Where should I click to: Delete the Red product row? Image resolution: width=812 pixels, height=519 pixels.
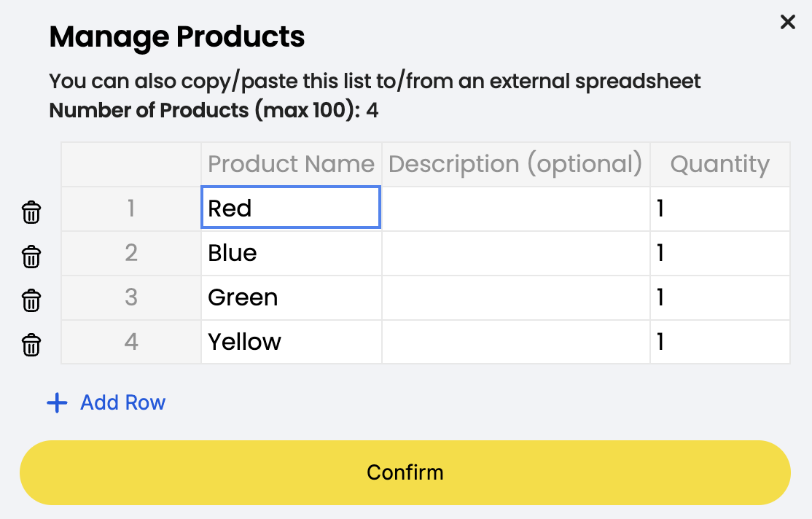click(31, 212)
